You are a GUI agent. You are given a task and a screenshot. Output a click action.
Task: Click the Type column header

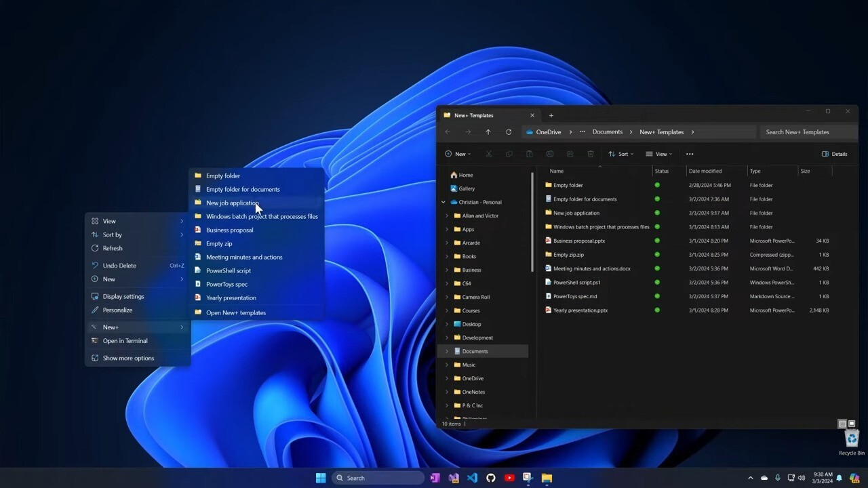(x=772, y=171)
